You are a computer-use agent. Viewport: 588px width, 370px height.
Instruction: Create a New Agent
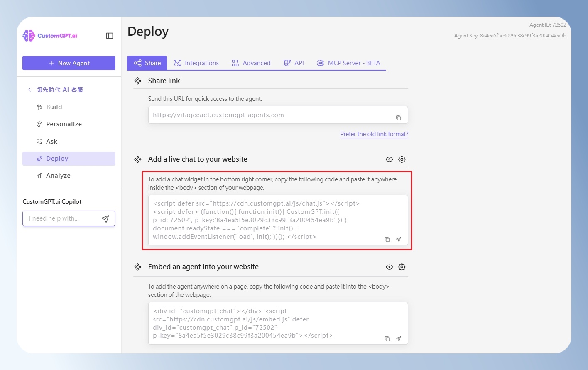coord(69,63)
